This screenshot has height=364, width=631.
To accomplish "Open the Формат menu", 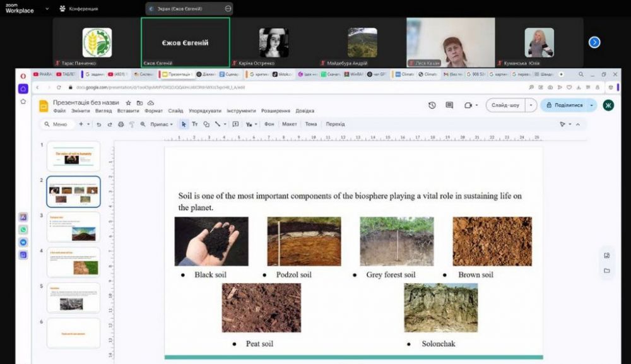I will 153,111.
